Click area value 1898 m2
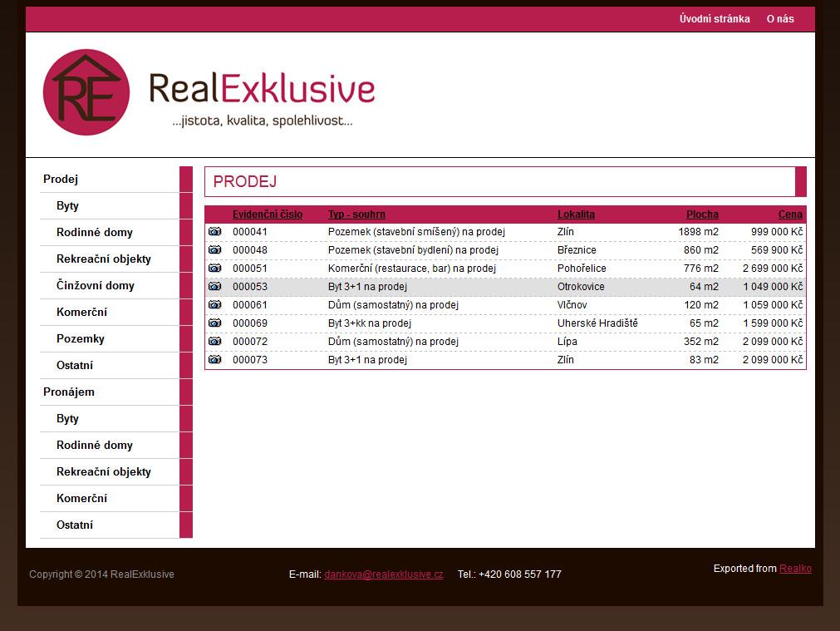 (699, 232)
